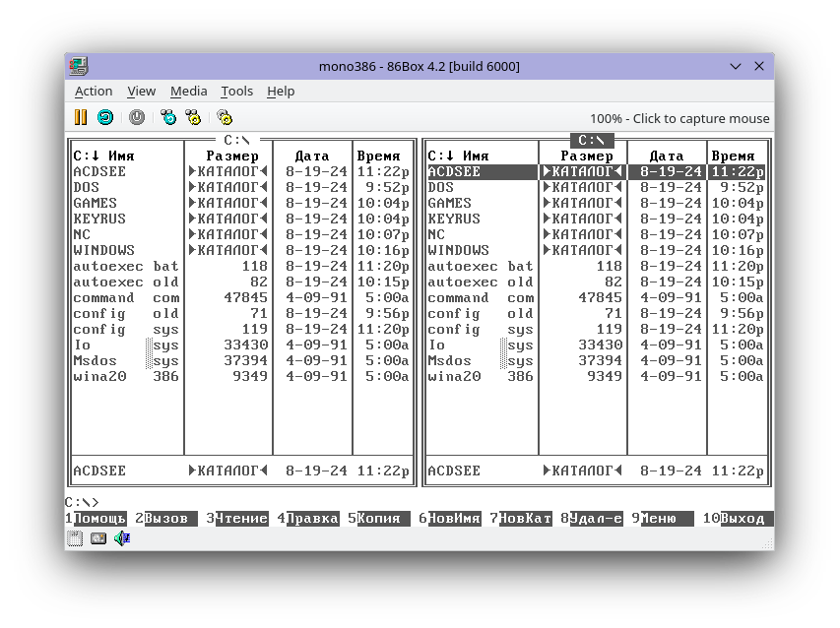Screen dimensions: 840x628
Task: Click the highlighted C:\ title of right panel
Action: tap(592, 141)
